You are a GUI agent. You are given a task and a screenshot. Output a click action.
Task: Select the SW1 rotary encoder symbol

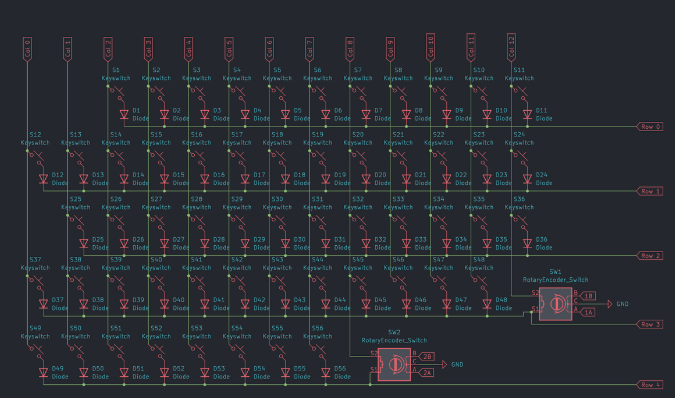555,304
